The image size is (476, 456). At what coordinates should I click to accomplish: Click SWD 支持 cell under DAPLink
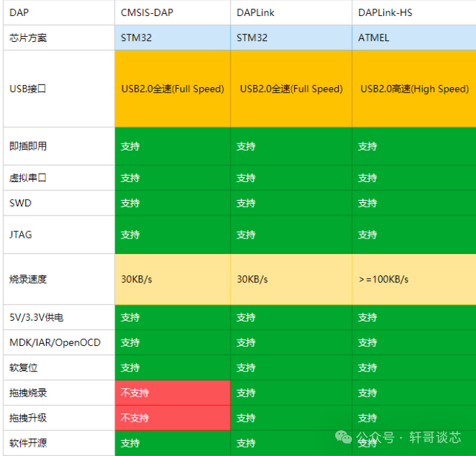(x=291, y=203)
